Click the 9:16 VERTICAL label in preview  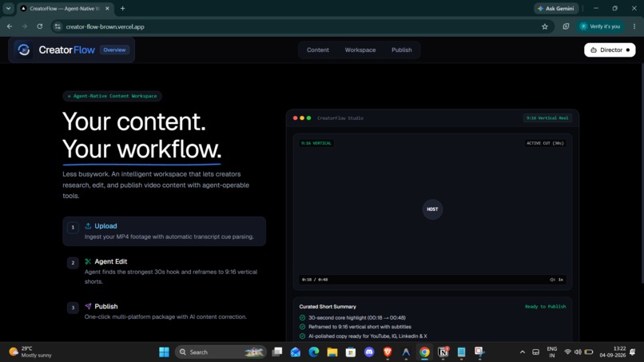point(316,143)
